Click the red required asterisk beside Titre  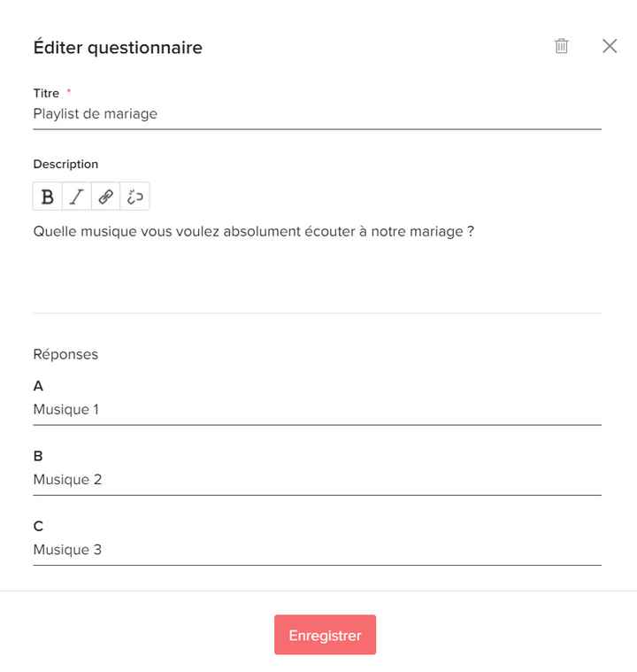[x=69, y=92]
